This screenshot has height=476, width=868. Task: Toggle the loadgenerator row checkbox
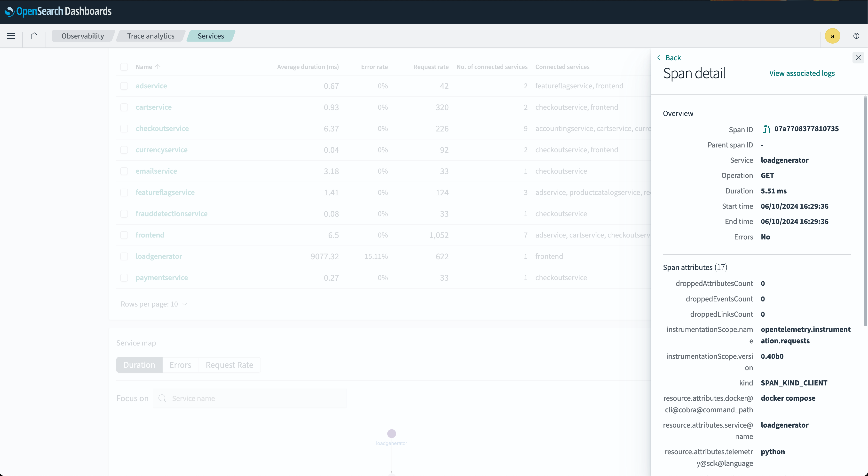click(124, 256)
